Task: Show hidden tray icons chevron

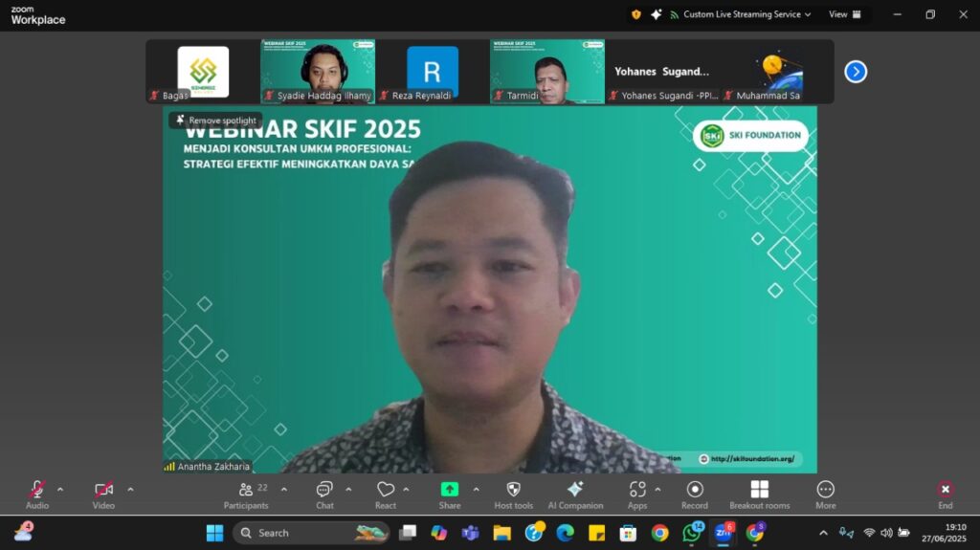Action: pyautogui.click(x=823, y=533)
